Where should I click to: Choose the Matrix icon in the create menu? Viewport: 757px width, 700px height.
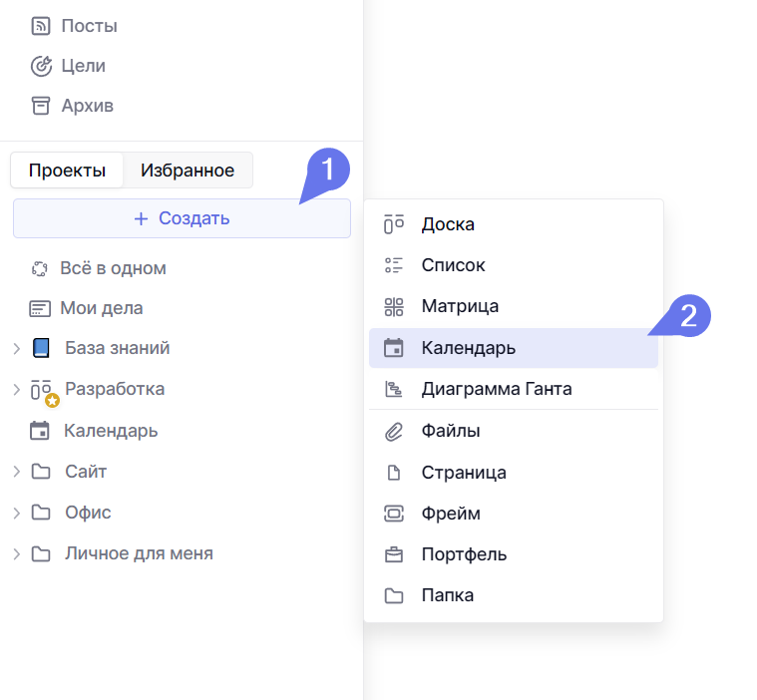[394, 306]
